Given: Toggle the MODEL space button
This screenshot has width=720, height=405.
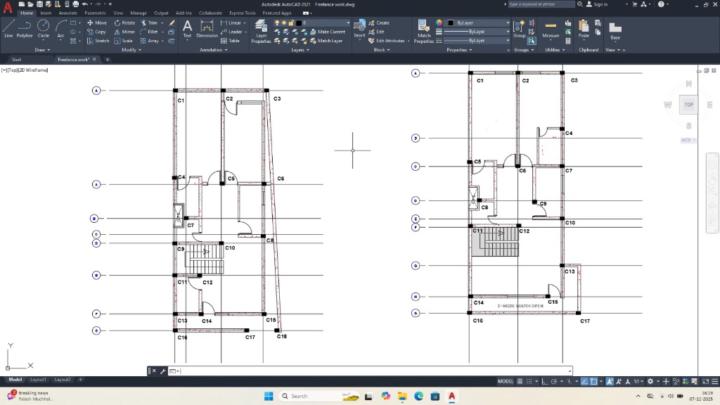Looking at the screenshot, I should tap(505, 381).
